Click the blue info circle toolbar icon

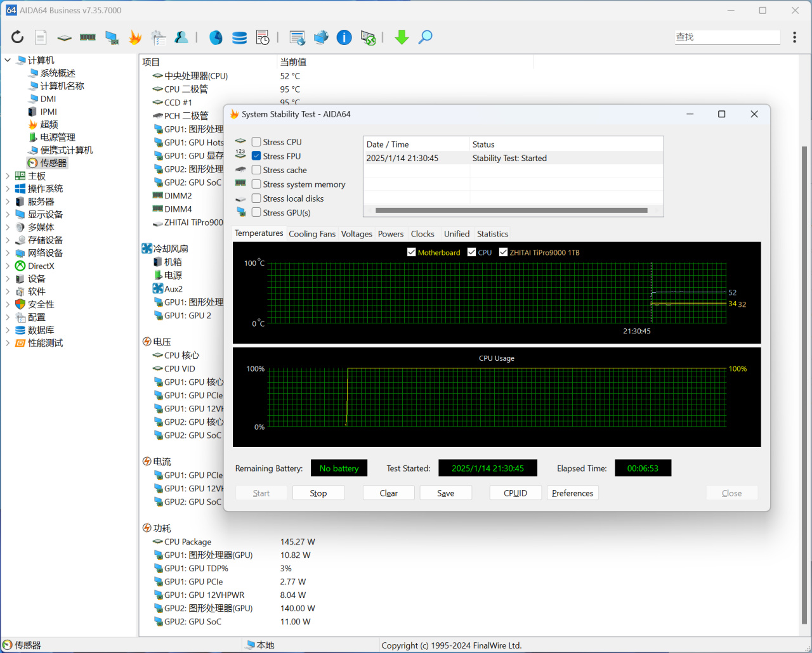(x=344, y=37)
